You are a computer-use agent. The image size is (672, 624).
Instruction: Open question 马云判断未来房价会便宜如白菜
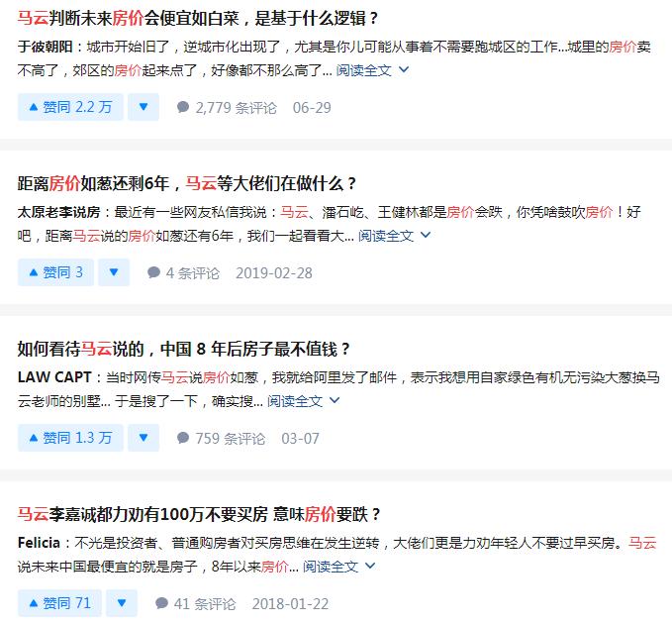tap(198, 18)
